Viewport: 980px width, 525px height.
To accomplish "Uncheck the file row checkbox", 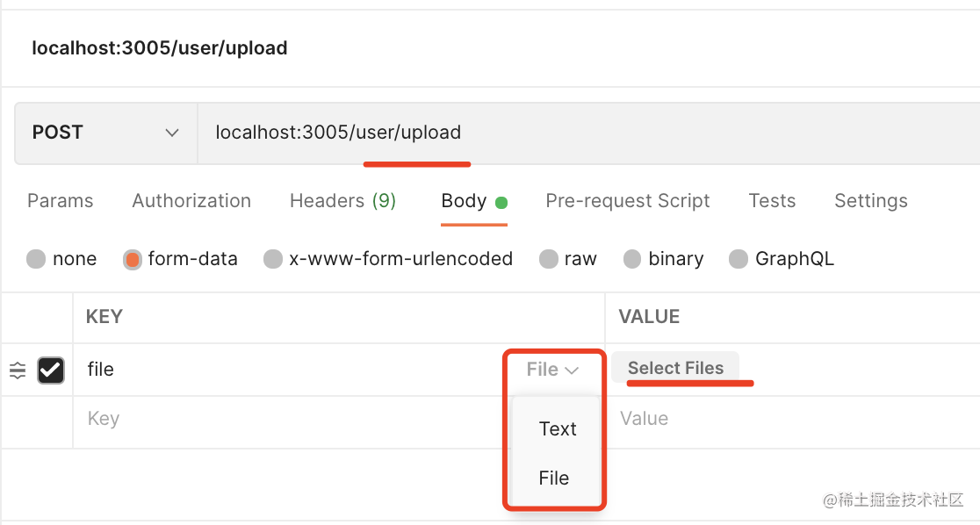I will pos(51,370).
